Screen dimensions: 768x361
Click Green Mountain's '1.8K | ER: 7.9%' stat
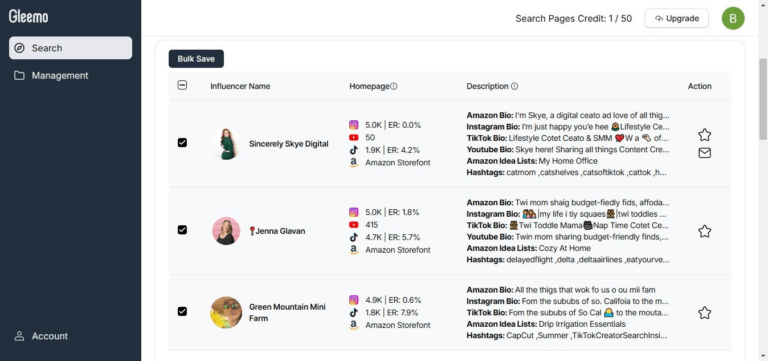392,313
